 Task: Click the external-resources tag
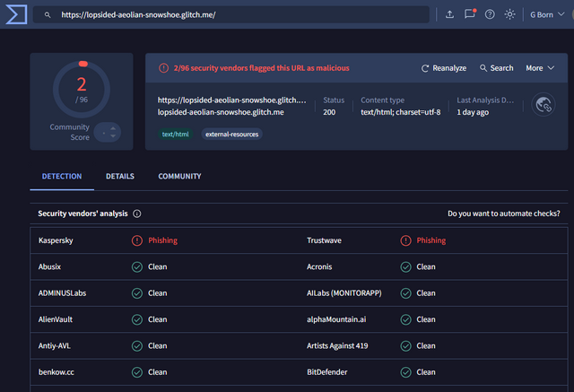point(231,135)
